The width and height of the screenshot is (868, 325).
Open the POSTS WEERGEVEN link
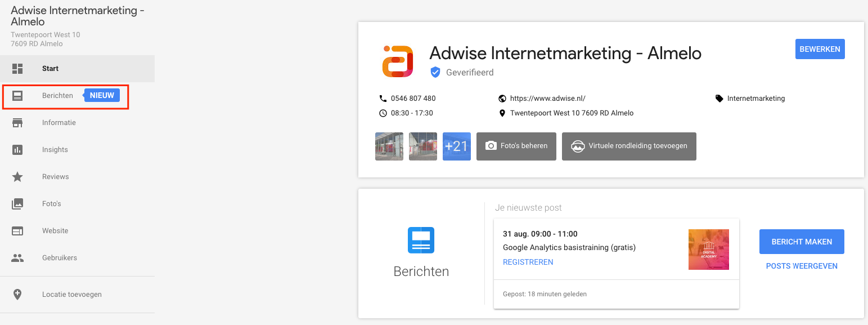(x=802, y=266)
